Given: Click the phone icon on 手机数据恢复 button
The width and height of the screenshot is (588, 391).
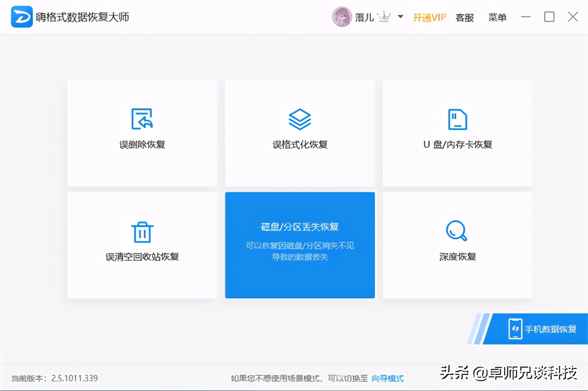Looking at the screenshot, I should pos(514,329).
